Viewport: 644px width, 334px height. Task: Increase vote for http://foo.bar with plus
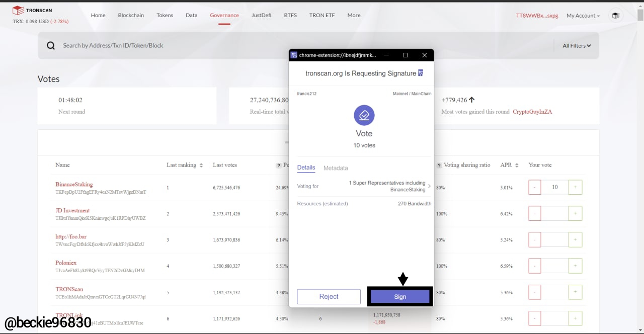pyautogui.click(x=575, y=239)
